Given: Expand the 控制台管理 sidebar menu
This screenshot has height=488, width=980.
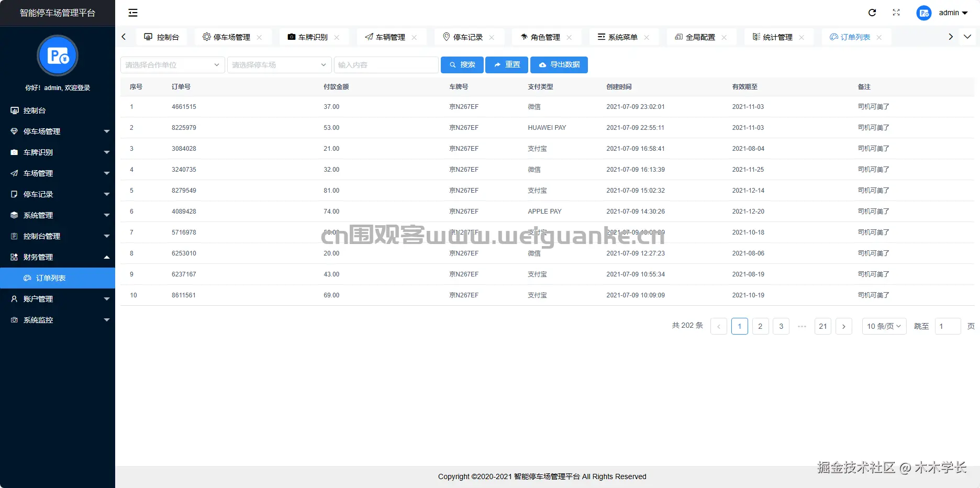Looking at the screenshot, I should 58,236.
